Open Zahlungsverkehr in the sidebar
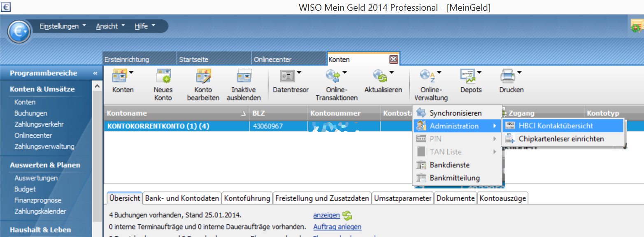Screen dimensions: 644x237 point(39,124)
